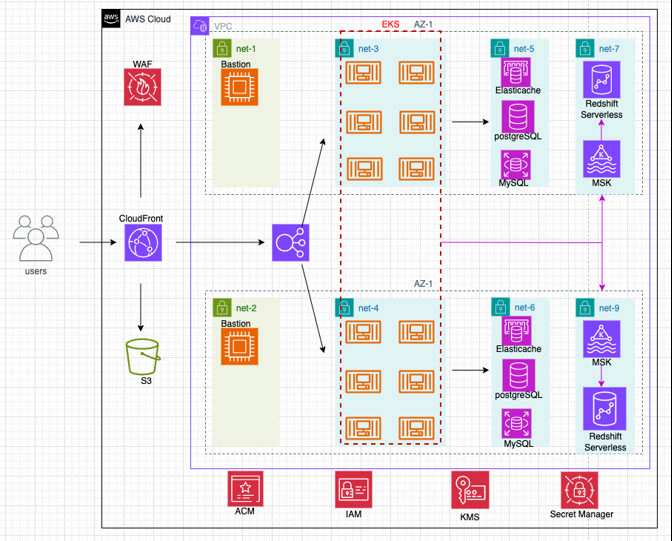672x541 pixels.
Task: Click the red EKS label
Action: click(x=390, y=24)
